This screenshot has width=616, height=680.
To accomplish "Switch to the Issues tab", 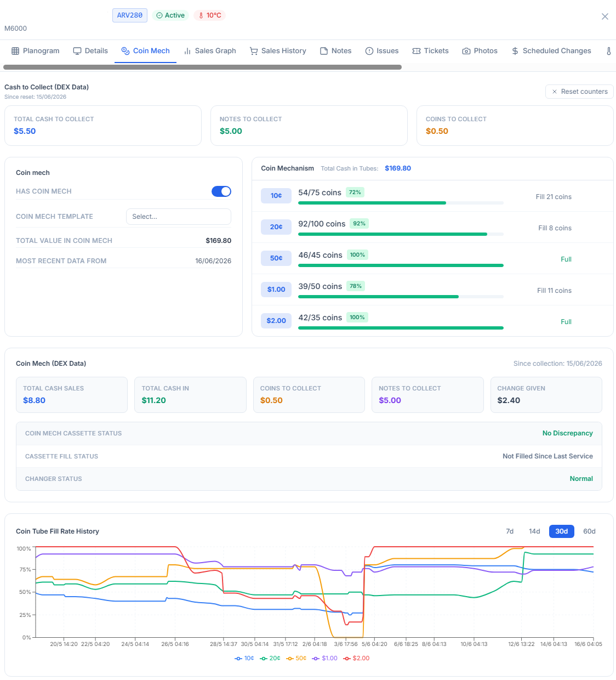I will (382, 51).
